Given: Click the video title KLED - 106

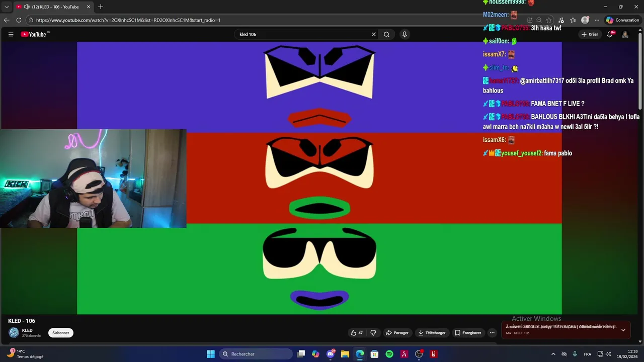Looking at the screenshot, I should 22,321.
